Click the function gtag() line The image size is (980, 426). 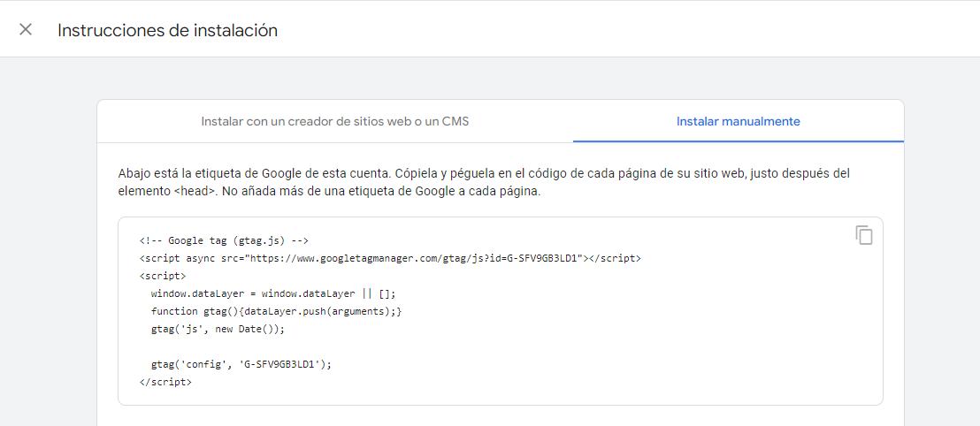pyautogui.click(x=276, y=310)
